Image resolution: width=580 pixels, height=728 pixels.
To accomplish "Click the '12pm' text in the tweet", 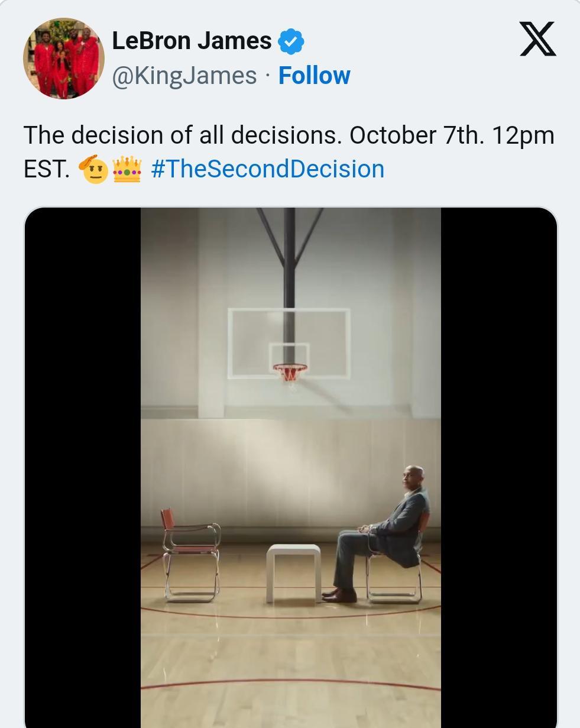I will 523,135.
